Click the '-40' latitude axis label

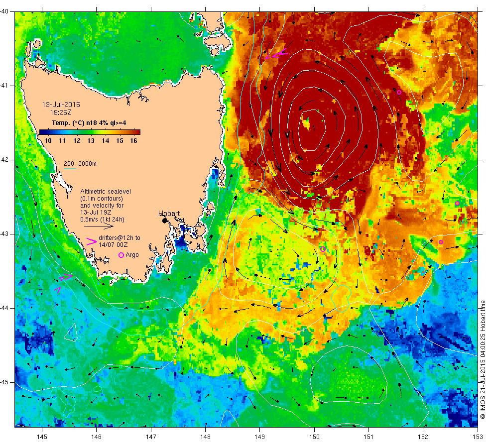click(x=4, y=11)
